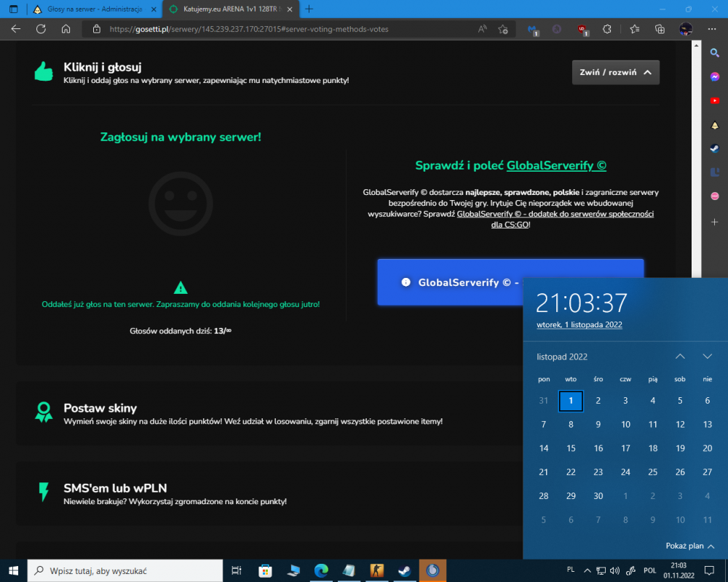
Task: Open the volume control in the tray
Action: 614,570
